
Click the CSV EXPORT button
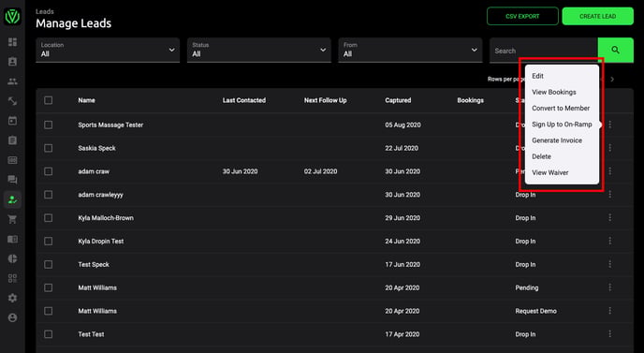(x=522, y=16)
